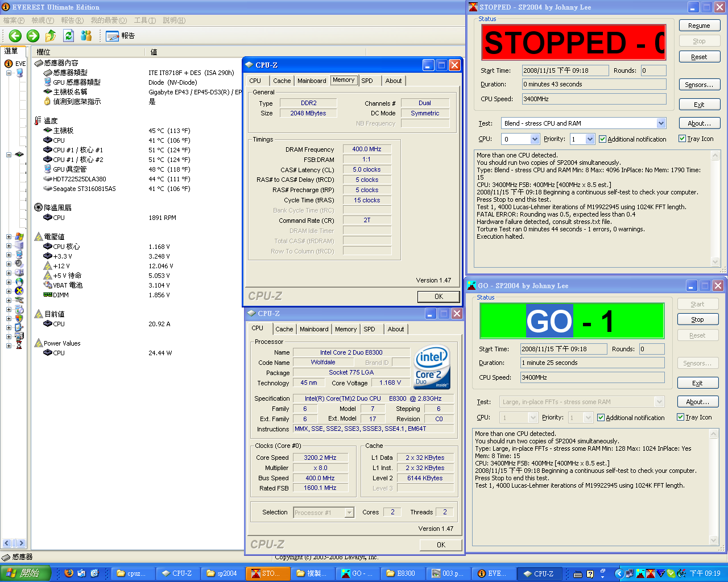Viewport: 728px width, 582px height.
Task: Switch to Cache tab in lower CPU-Z window
Action: pos(284,329)
